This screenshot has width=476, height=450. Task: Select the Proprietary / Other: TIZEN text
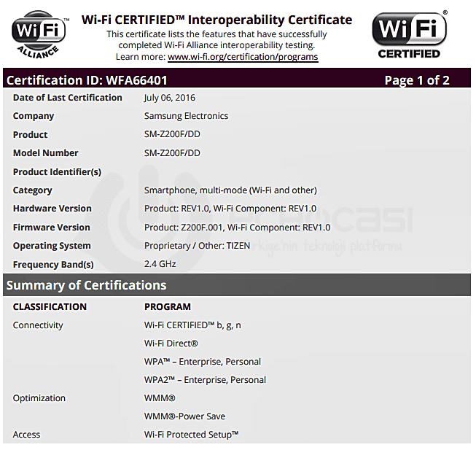click(197, 246)
